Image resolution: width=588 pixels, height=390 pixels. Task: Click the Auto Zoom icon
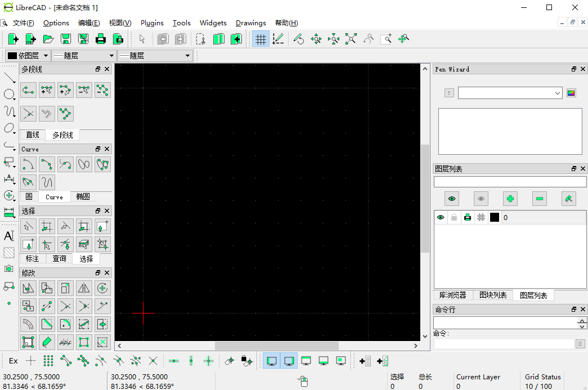(351, 39)
